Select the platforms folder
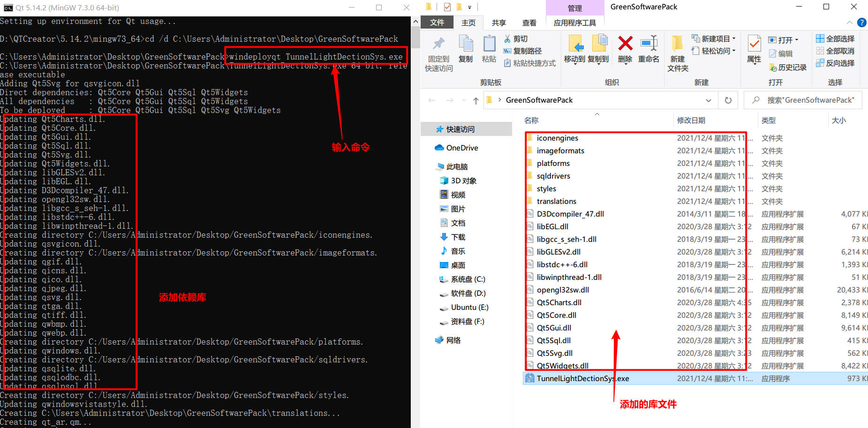Screen dimensions: 868x428 click(x=553, y=164)
